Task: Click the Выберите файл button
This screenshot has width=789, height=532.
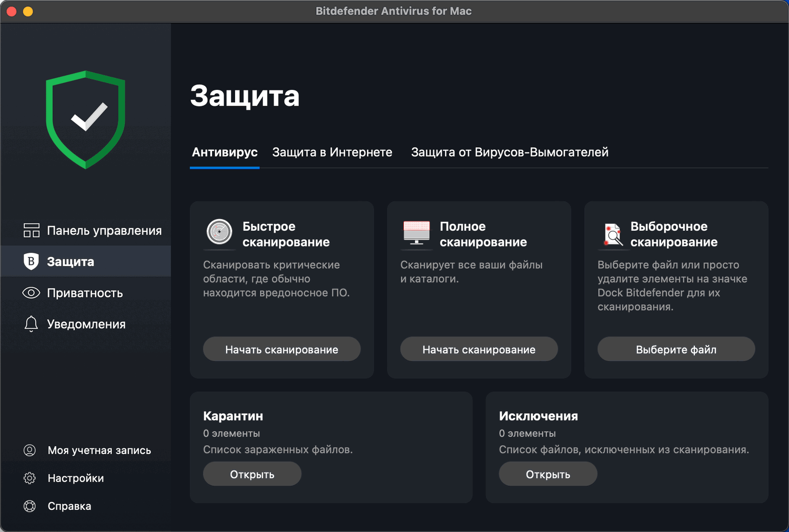Action: pos(676,349)
